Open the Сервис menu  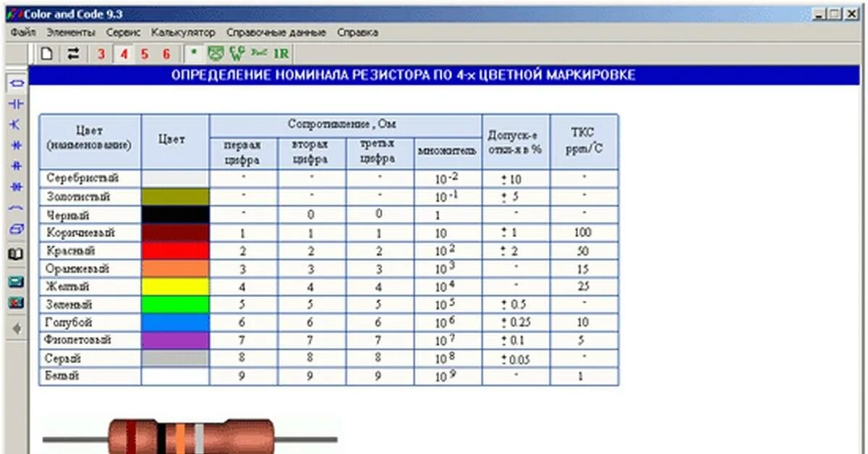[x=123, y=33]
